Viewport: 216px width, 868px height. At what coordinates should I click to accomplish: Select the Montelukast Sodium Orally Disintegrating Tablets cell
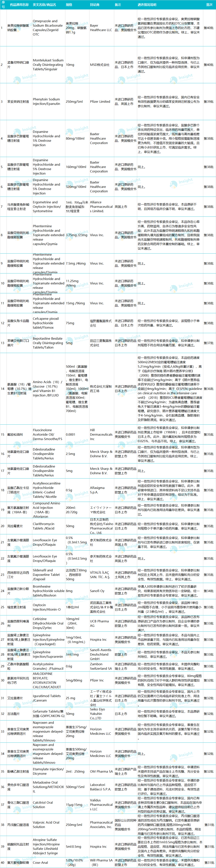pyautogui.click(x=49, y=65)
